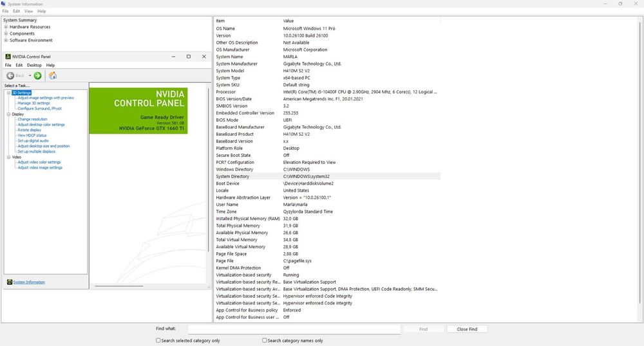Click 'App Control for Business policy' row
644x346 pixels.
[x=327, y=310]
